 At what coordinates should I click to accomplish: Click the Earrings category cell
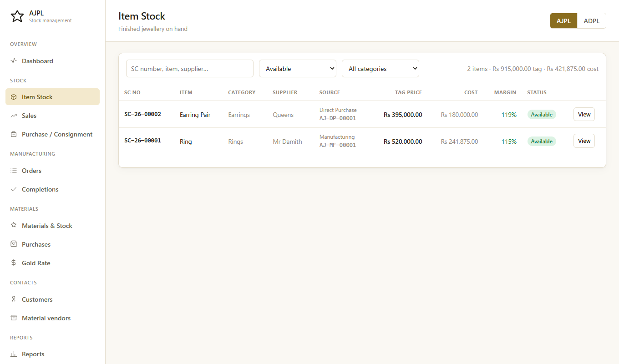pyautogui.click(x=239, y=115)
